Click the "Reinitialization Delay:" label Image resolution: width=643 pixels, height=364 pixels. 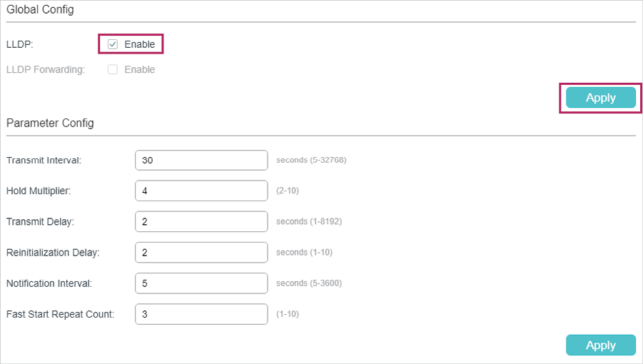53,252
